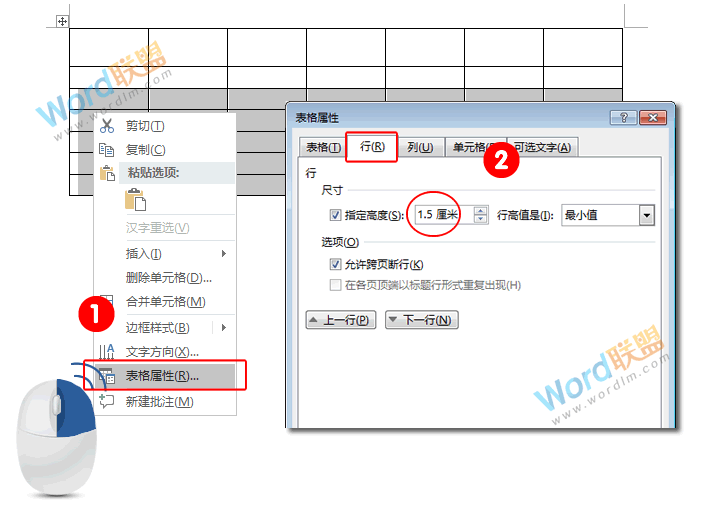Increase row height with up spinner arrow
This screenshot has height=512, width=710.
tap(480, 211)
